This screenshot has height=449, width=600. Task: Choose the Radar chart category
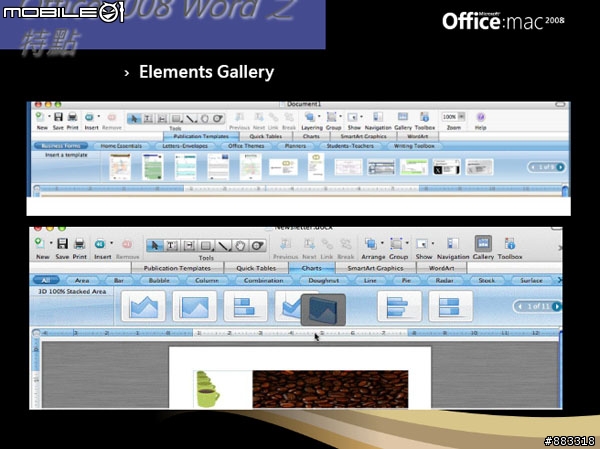[x=444, y=281]
